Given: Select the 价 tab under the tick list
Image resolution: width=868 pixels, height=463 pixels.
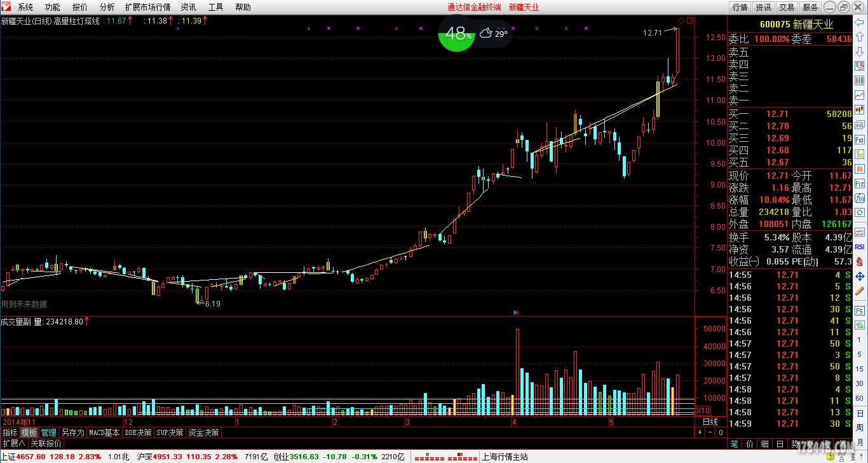Looking at the screenshot, I should [750, 443].
